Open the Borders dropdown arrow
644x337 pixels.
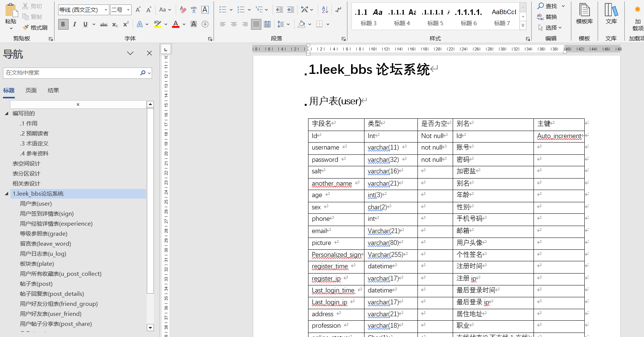click(328, 24)
